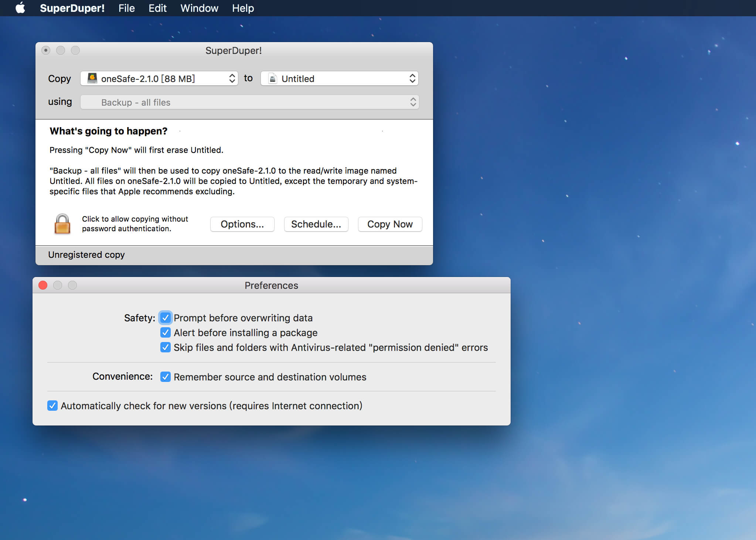Toggle Remember source and destination volumes
756x540 pixels.
point(166,377)
